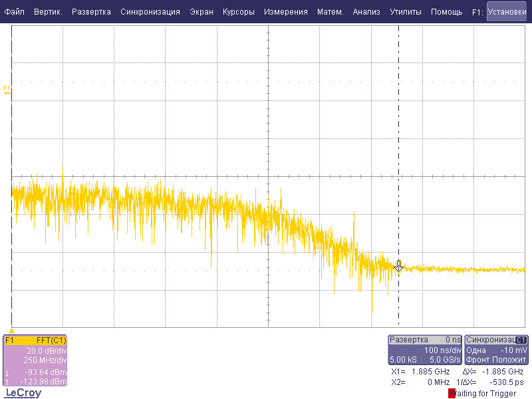Click the LeCroy logo
The image size is (532, 399).
23,392
